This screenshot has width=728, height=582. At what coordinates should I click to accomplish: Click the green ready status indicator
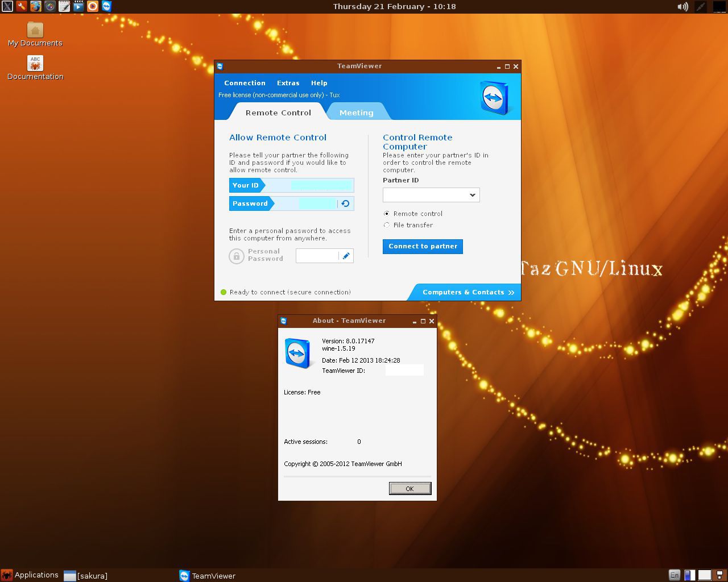(x=224, y=292)
